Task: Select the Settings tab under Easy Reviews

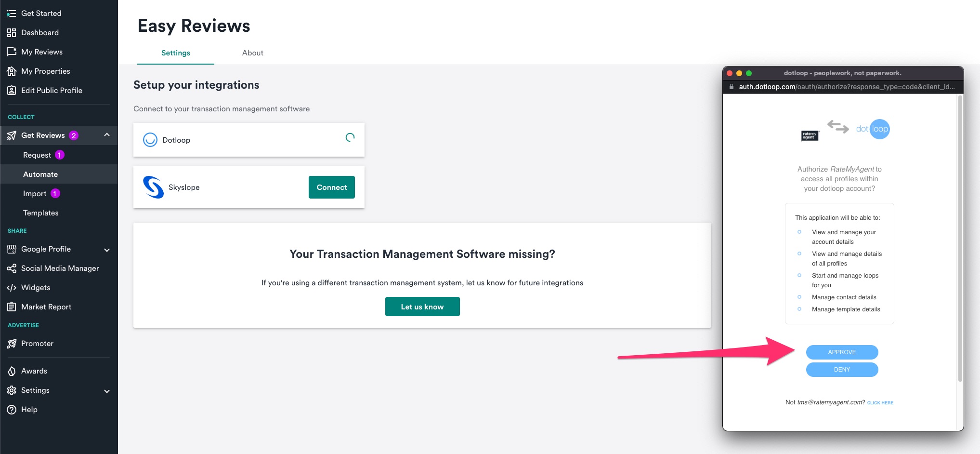Action: point(175,53)
